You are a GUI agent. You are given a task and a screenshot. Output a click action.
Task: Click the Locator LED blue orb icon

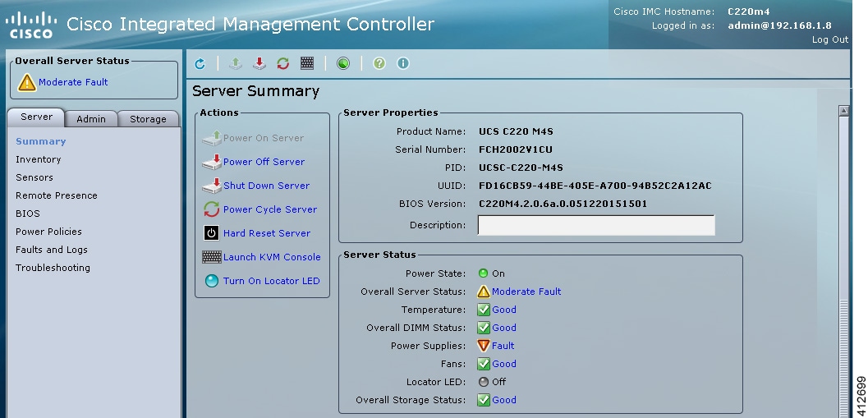point(212,281)
